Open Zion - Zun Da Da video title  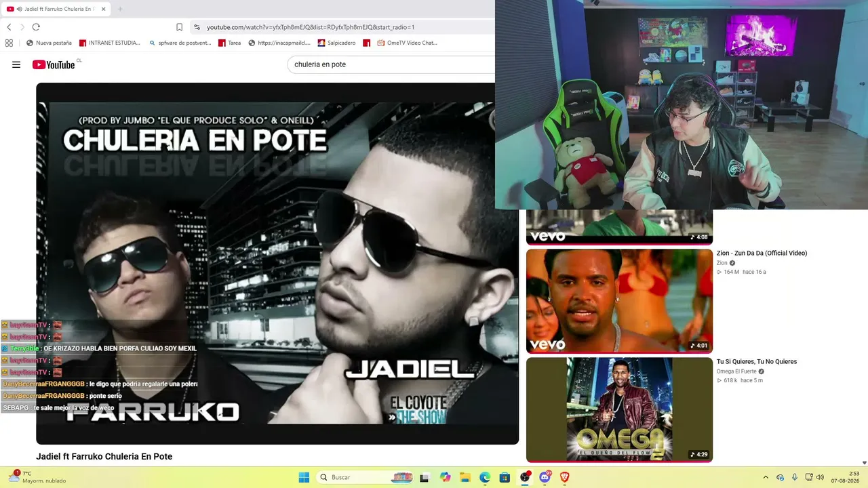point(762,253)
